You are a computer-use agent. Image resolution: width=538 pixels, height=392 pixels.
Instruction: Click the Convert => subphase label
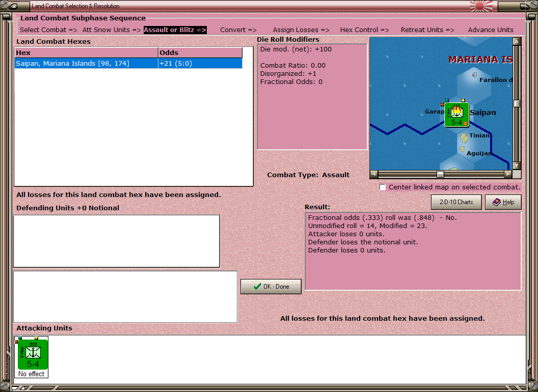[x=238, y=30]
